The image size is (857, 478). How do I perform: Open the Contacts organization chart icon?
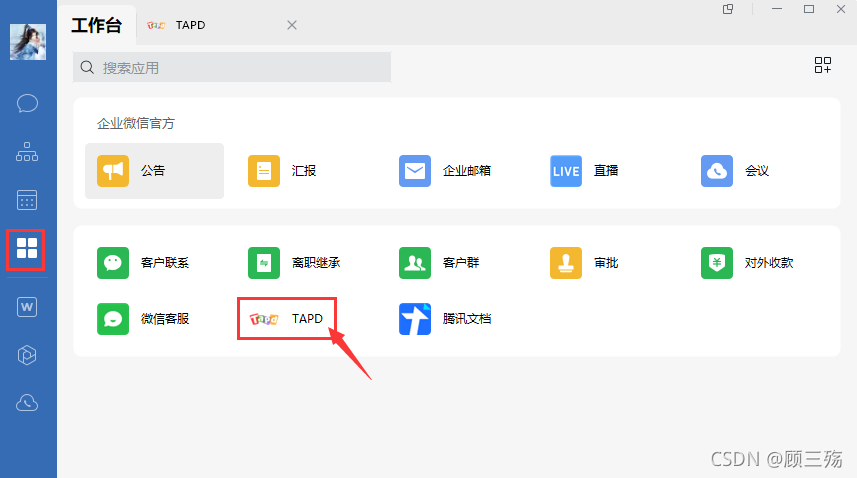(27, 152)
